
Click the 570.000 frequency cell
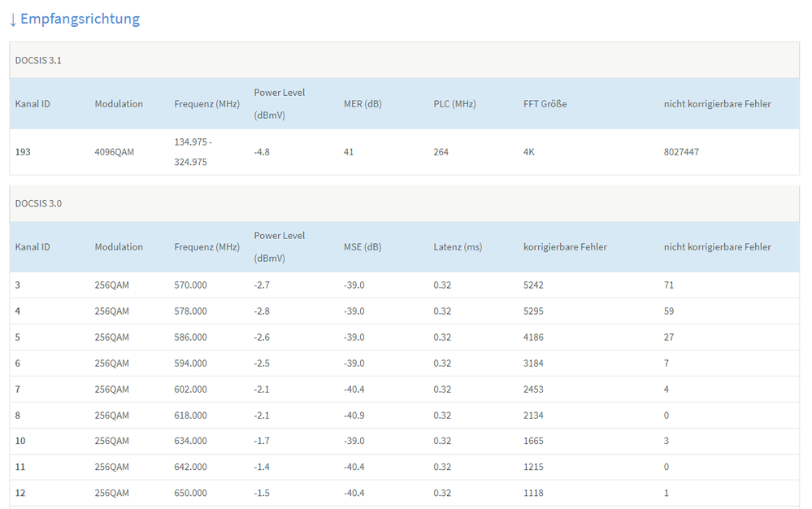point(190,285)
